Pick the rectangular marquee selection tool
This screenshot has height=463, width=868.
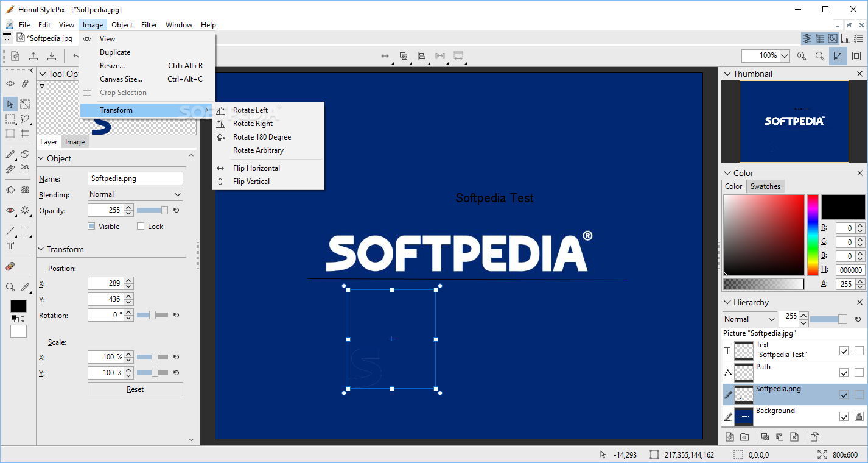(x=10, y=119)
